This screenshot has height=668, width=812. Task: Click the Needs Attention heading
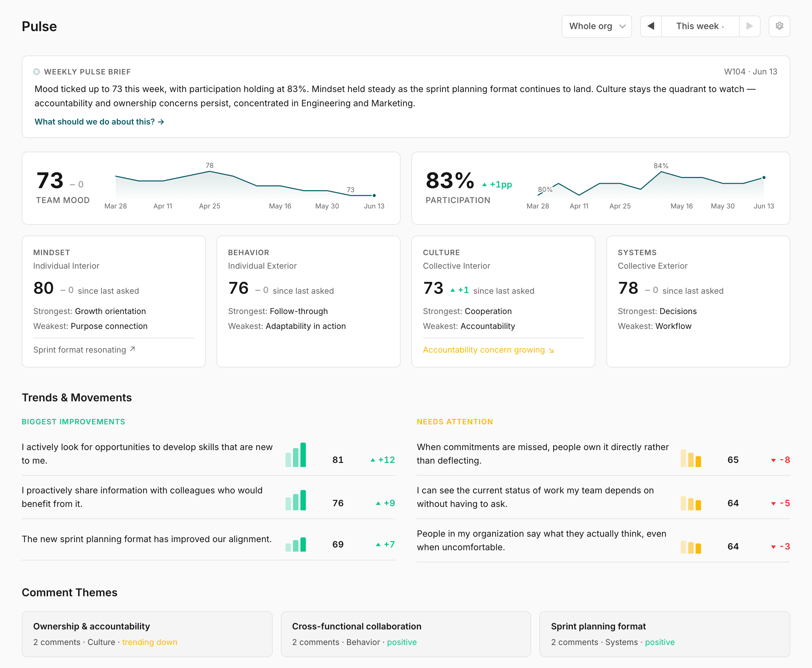[455, 422]
